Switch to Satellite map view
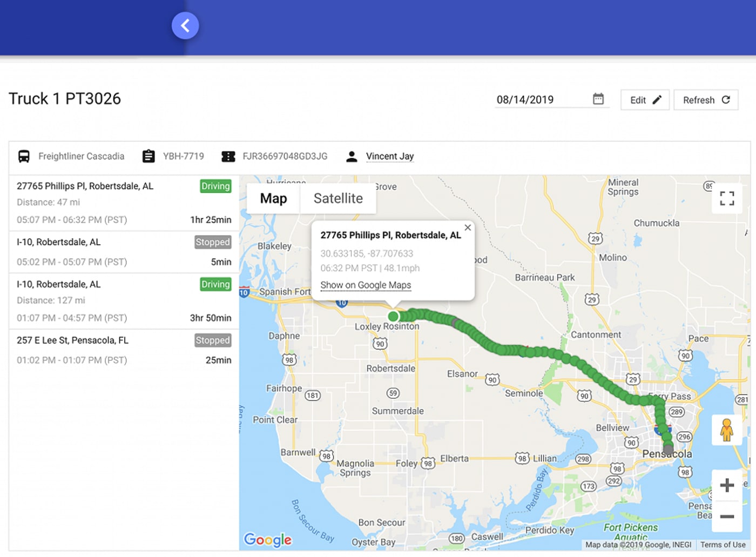This screenshot has height=557, width=756. pos(338,198)
